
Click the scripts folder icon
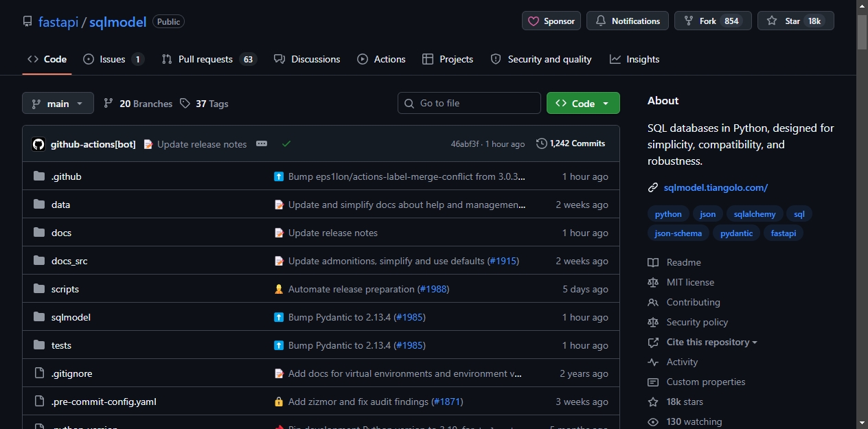click(39, 289)
